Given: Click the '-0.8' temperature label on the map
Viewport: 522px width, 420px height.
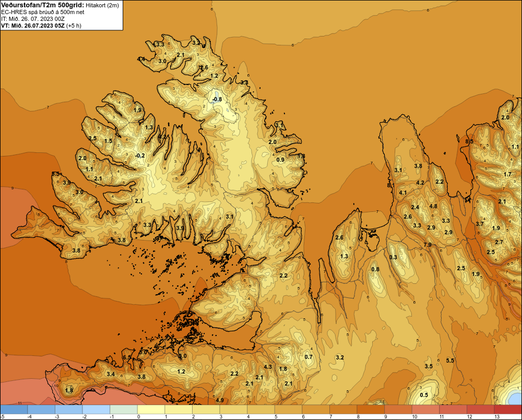Looking at the screenshot, I should (217, 99).
